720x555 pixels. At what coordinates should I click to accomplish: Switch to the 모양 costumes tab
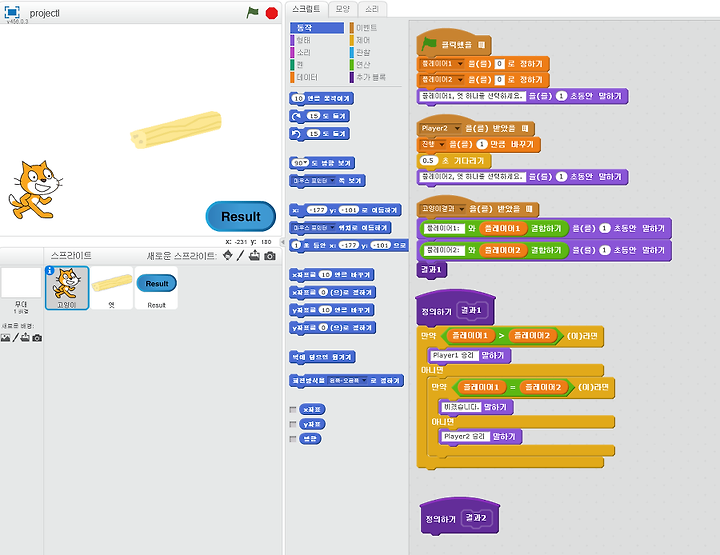pos(343,9)
